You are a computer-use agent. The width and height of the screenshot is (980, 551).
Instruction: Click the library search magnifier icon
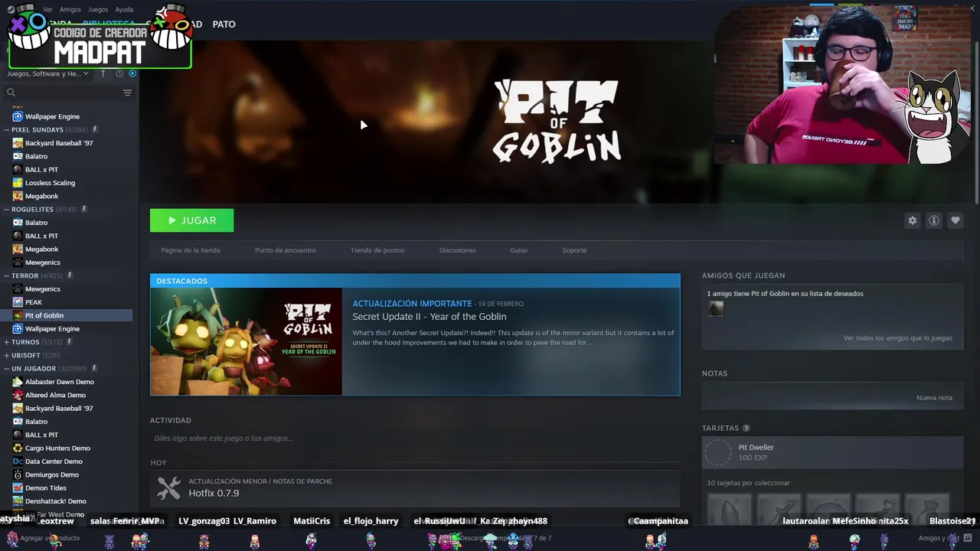[x=11, y=93]
